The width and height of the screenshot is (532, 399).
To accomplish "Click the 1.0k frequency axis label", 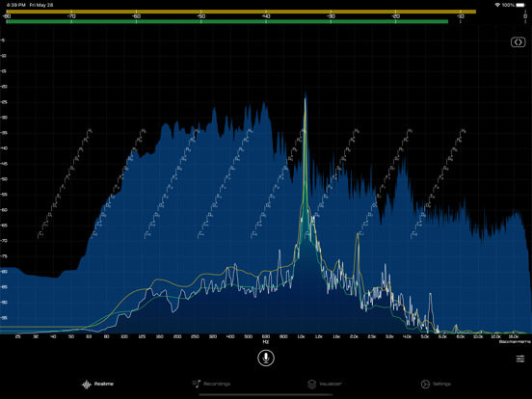I will (301, 336).
